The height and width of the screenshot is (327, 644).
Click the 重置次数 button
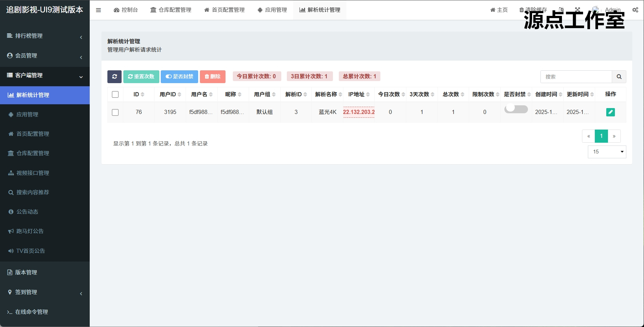pos(141,77)
